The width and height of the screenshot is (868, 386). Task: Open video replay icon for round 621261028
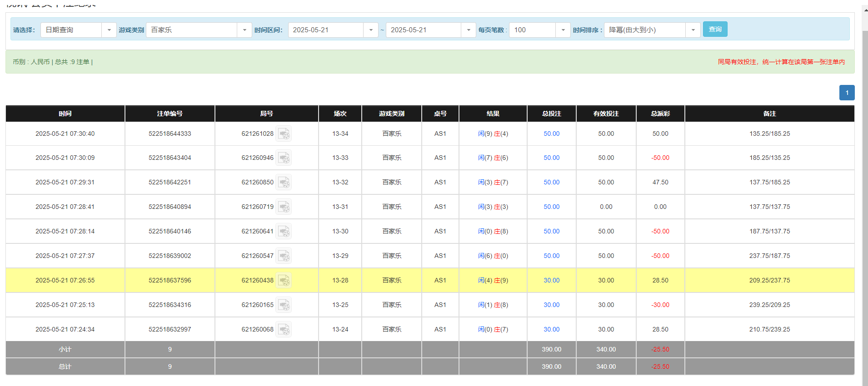(x=284, y=134)
